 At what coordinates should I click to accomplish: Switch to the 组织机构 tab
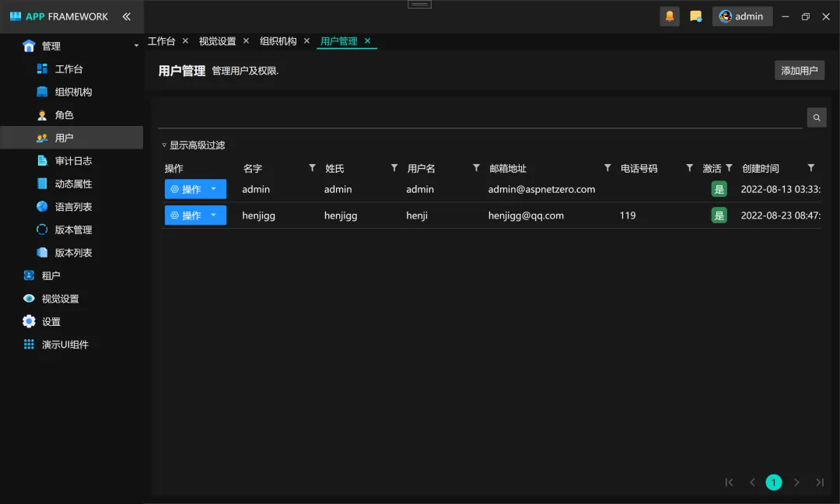[x=277, y=40]
